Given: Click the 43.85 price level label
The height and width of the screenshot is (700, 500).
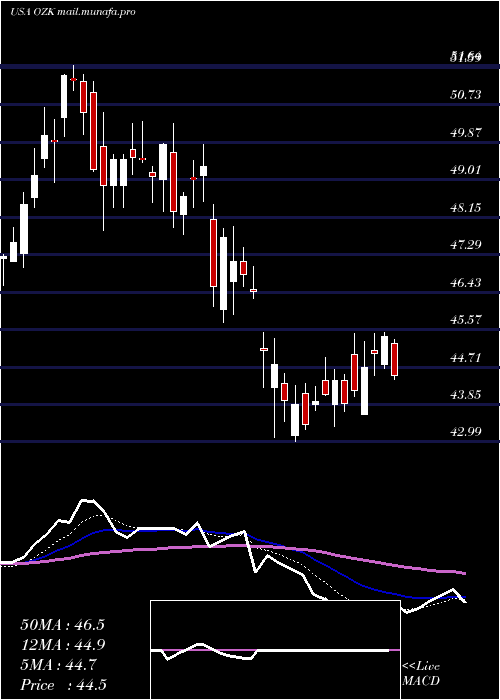Looking at the screenshot, I should [466, 395].
